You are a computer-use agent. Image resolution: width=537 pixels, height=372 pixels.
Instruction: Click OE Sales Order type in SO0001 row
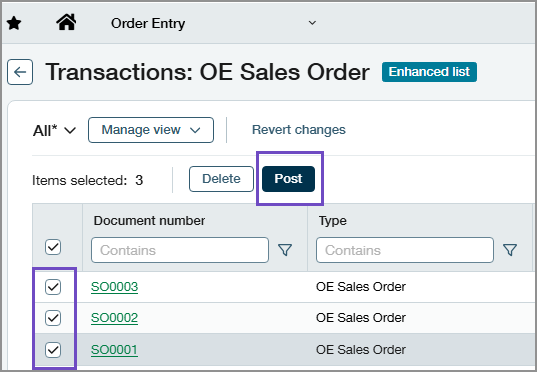(x=361, y=350)
